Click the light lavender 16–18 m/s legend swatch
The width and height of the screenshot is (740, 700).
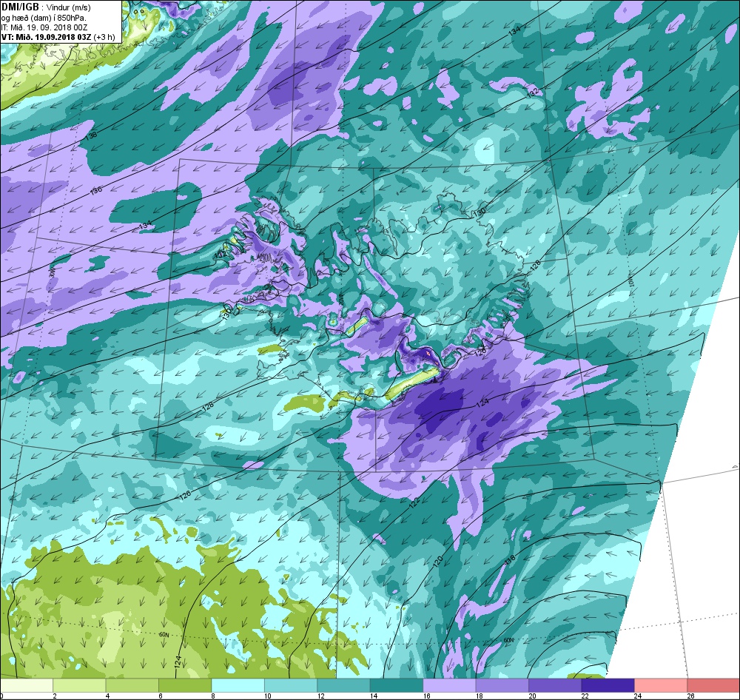pyautogui.click(x=449, y=685)
